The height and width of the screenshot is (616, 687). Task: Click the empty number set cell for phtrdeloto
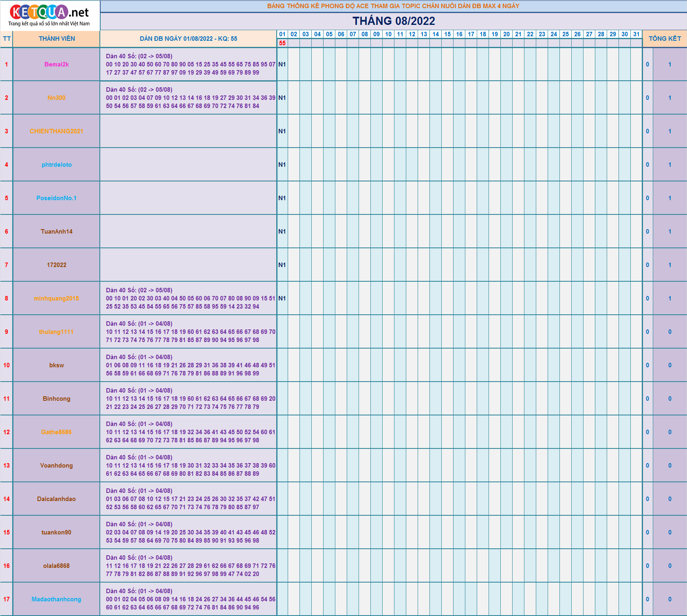(x=188, y=165)
